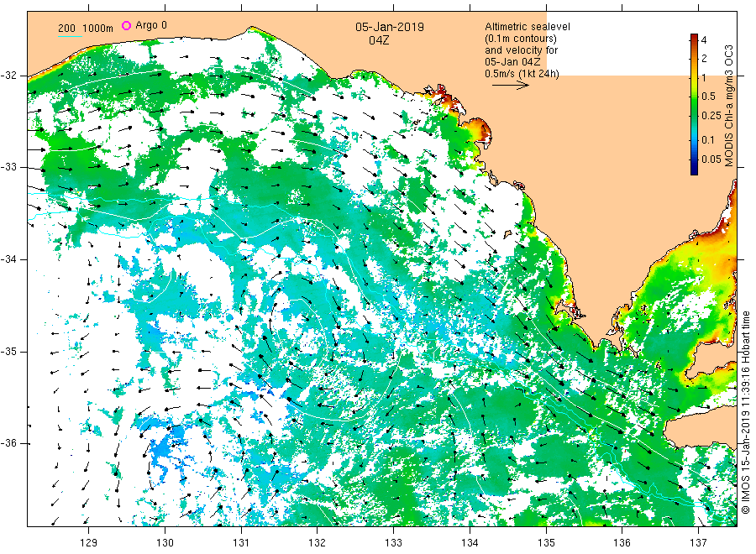Click the 'Altimetric sealevel' legend text
Viewport: 756px width, 554px height.
(528, 27)
